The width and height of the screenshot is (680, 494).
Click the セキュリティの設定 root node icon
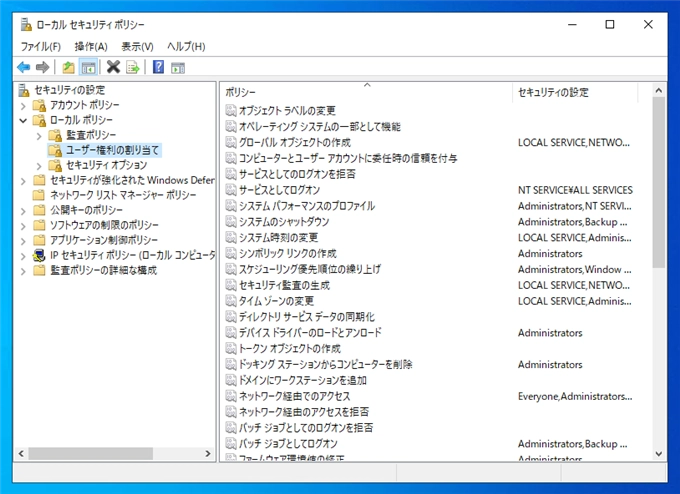tap(24, 90)
